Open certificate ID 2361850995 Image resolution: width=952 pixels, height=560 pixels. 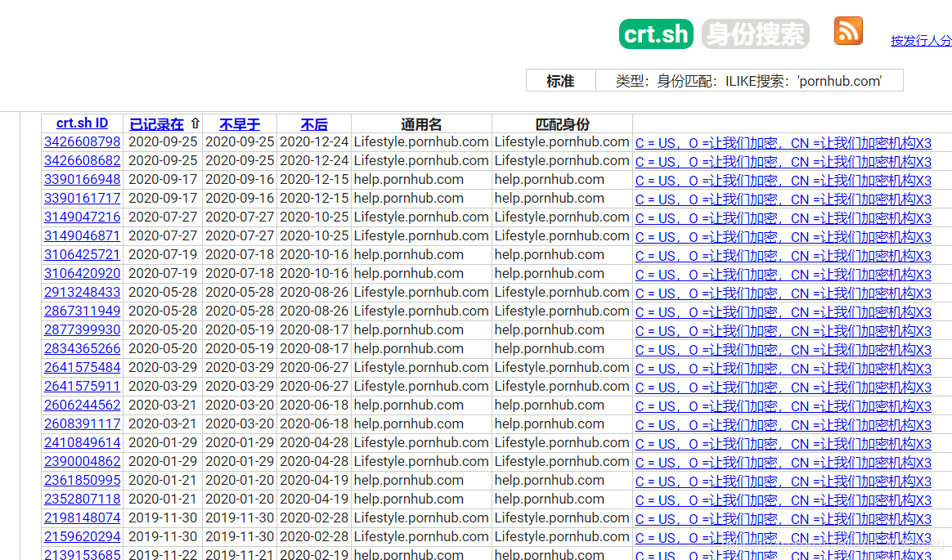pyautogui.click(x=82, y=481)
